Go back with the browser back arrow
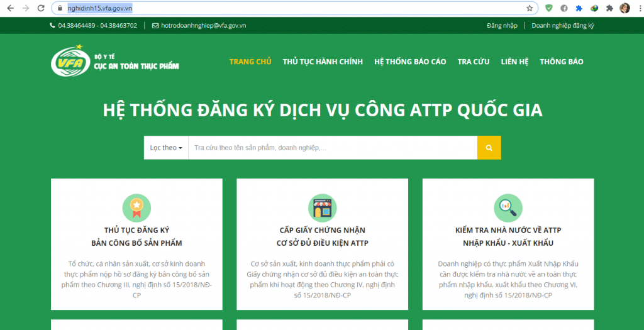 [x=10, y=8]
